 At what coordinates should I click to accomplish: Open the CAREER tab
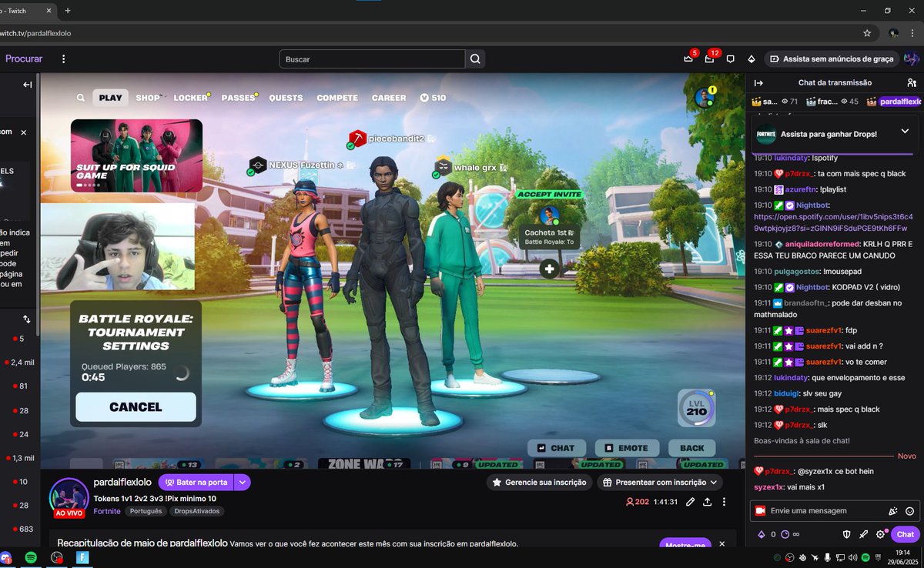coord(389,98)
